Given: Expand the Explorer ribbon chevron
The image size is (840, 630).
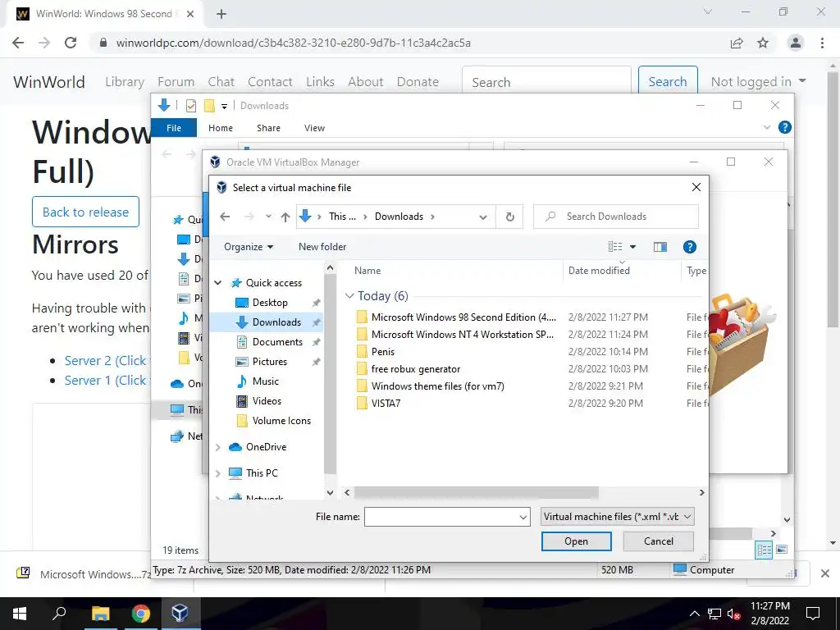Looking at the screenshot, I should (x=767, y=127).
